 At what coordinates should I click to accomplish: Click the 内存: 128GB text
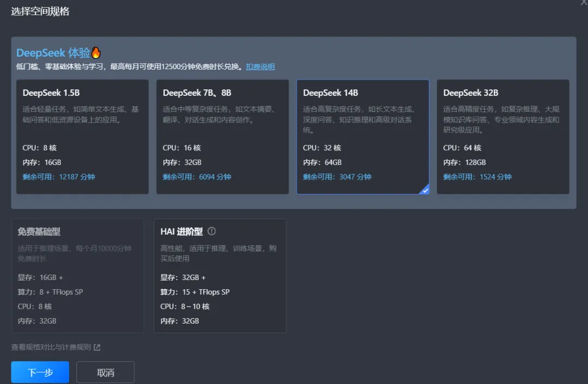[464, 162]
